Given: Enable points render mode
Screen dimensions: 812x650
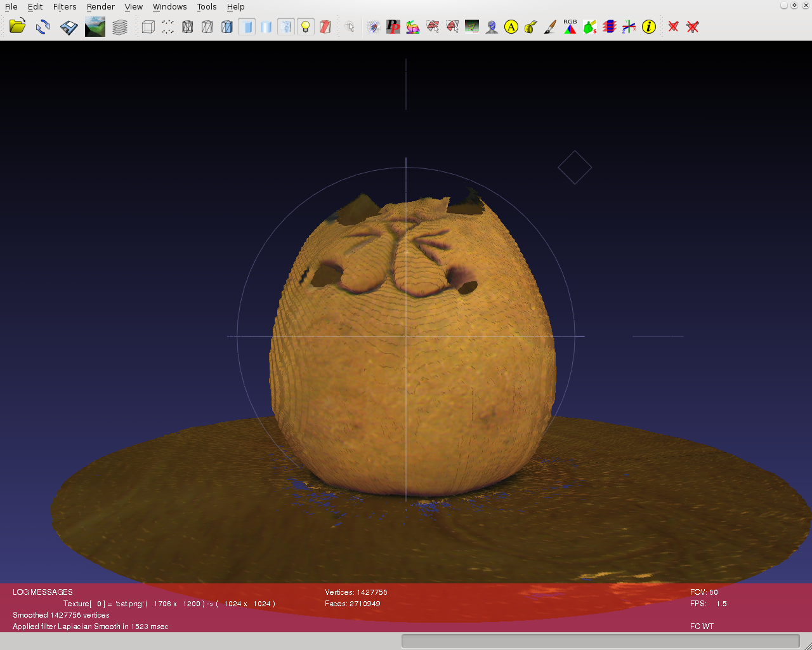Looking at the screenshot, I should coord(167,27).
